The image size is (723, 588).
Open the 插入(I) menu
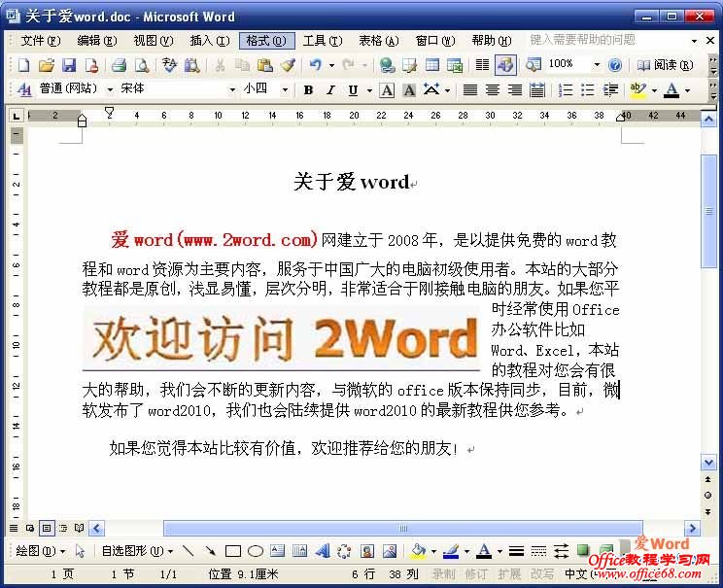pyautogui.click(x=210, y=41)
